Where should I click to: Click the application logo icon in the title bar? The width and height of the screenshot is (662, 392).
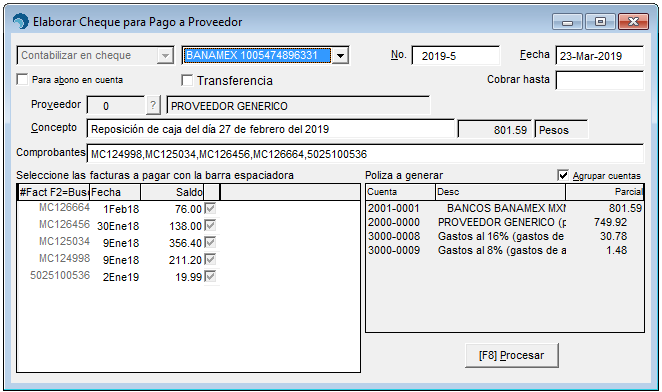(x=20, y=22)
